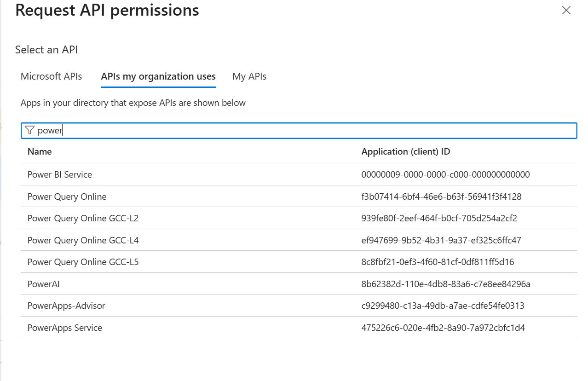Select the Power BI Service API
The width and height of the screenshot is (588, 381).
coord(60,174)
